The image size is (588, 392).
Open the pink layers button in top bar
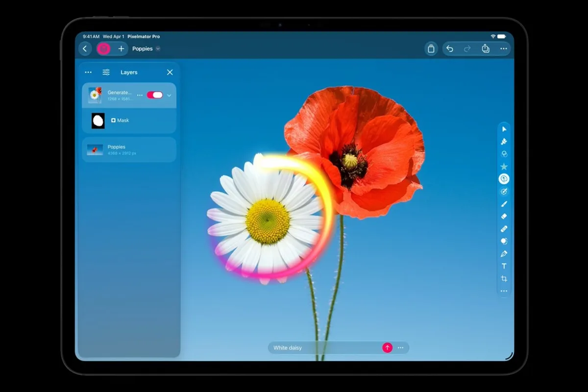(x=103, y=49)
